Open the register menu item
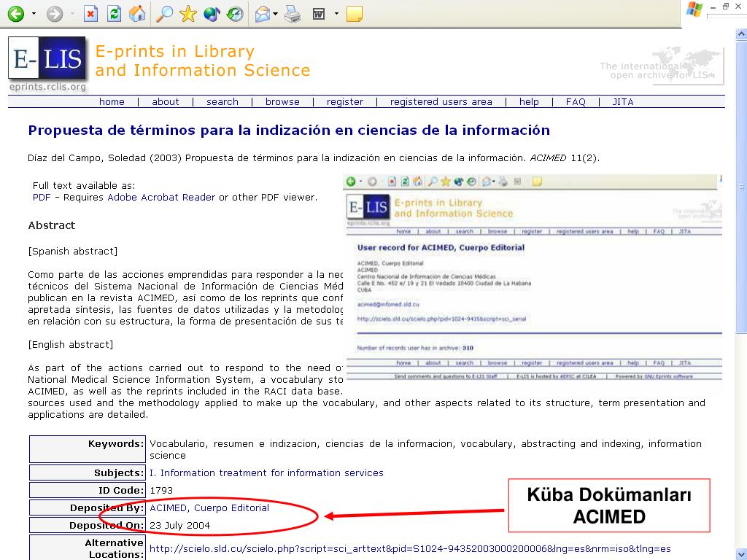 coord(345,101)
